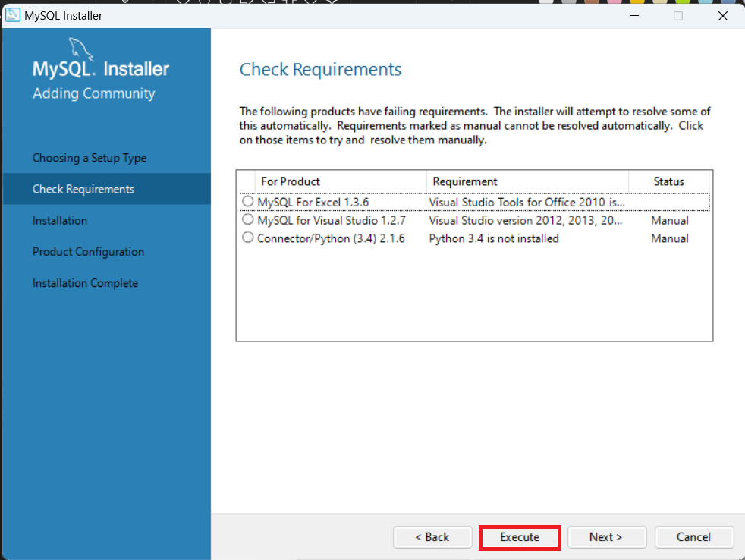Open the Installation Complete sidebar step
This screenshot has width=745, height=560.
tap(85, 283)
